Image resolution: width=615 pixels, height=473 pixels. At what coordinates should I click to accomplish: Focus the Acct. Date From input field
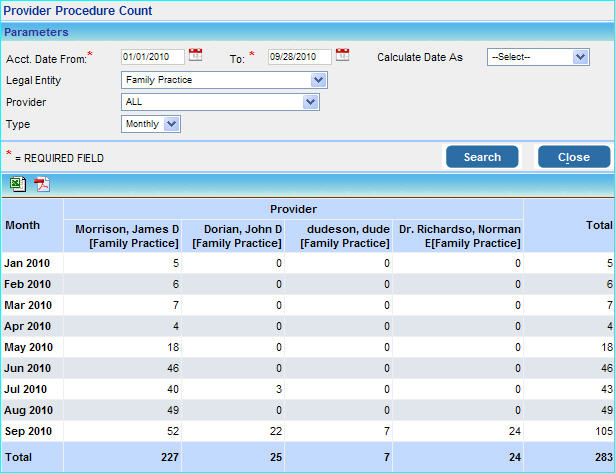(152, 56)
